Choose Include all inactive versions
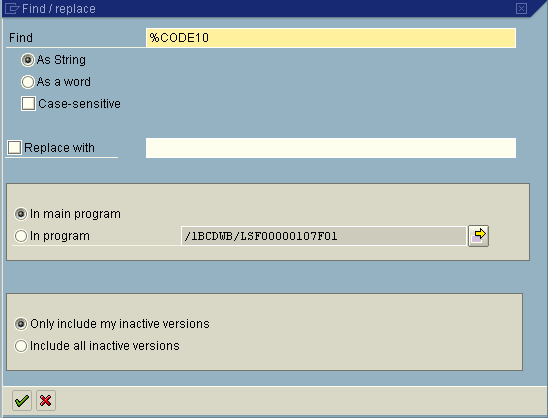 tap(21, 346)
